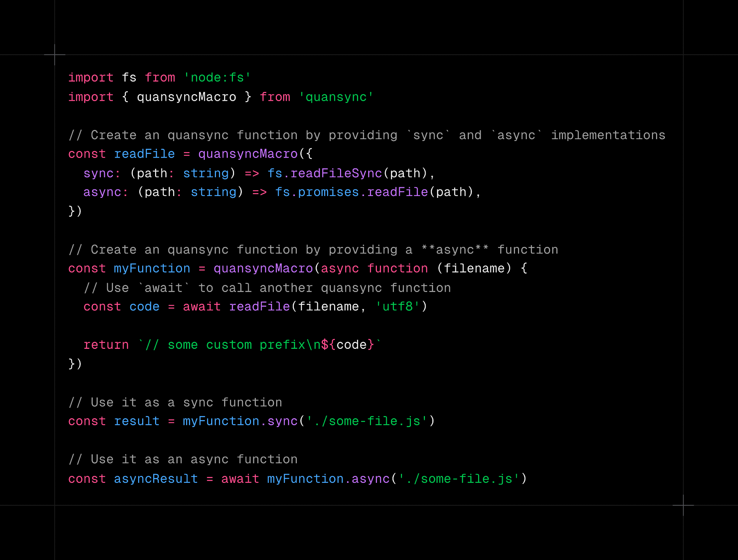This screenshot has width=738, height=560.
Task: Click the result variable name
Action: click(137, 421)
